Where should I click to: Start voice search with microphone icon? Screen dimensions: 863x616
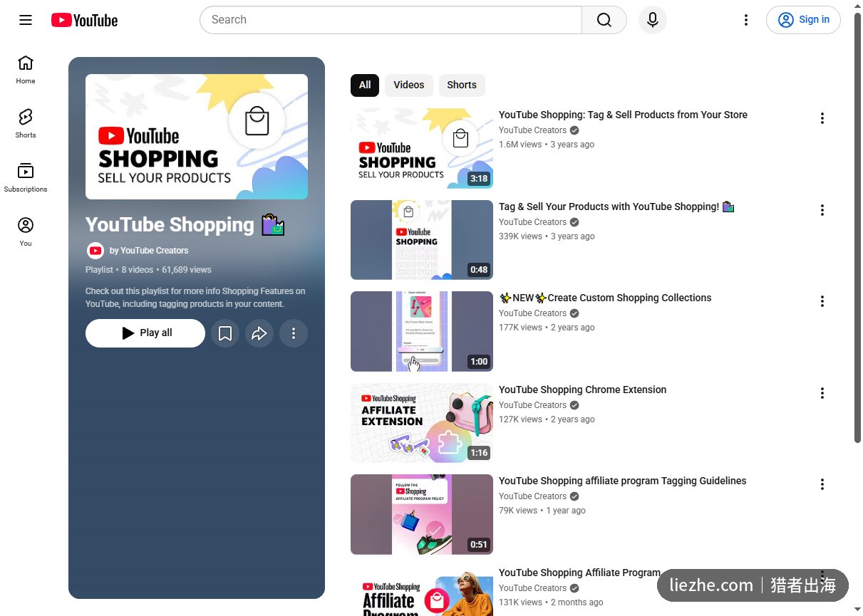click(x=653, y=20)
